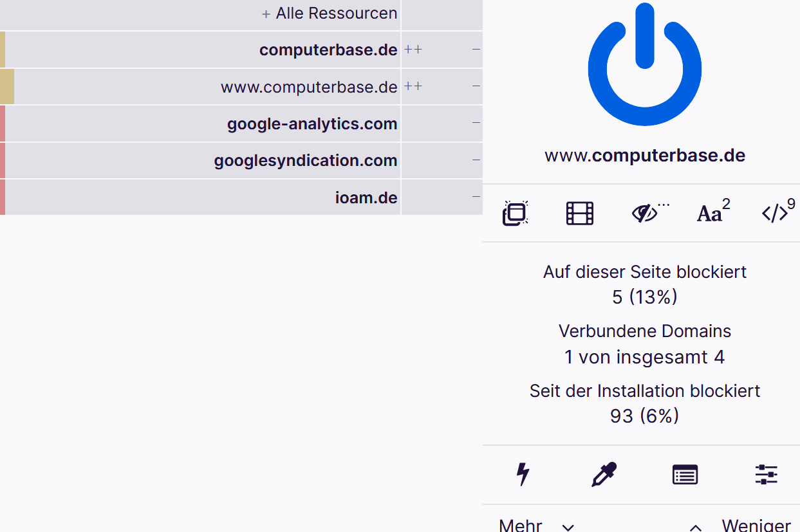Click the red rule bar of ioam.de
The width and height of the screenshot is (800, 532).
(x=3, y=197)
